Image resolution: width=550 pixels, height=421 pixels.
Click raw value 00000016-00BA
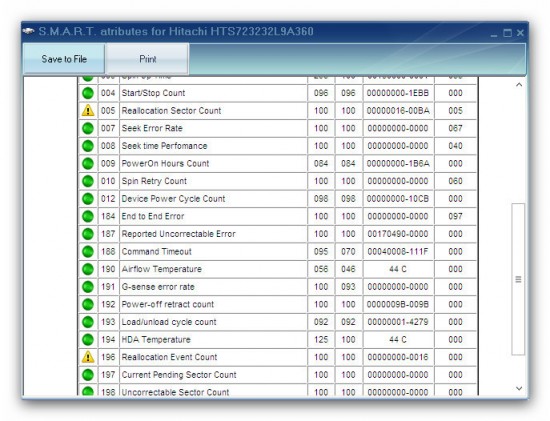[x=398, y=111]
